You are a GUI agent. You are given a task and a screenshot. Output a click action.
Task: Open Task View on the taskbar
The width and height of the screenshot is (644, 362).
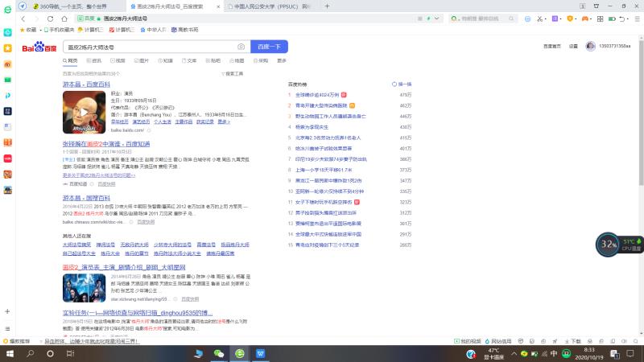coord(70,353)
